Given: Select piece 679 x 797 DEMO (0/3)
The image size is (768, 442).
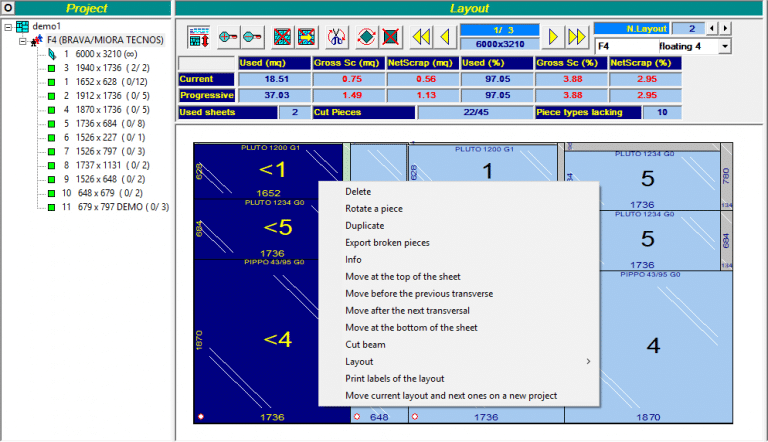Looking at the screenshot, I should [x=115, y=207].
